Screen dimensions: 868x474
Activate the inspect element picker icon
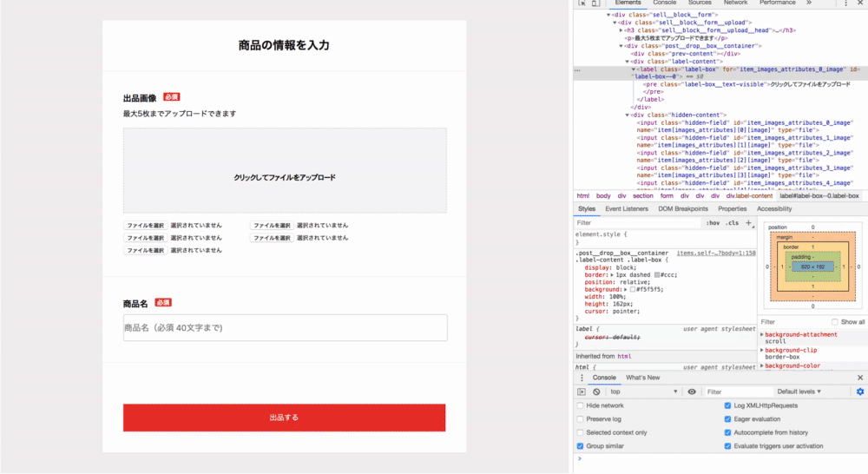[582, 3]
